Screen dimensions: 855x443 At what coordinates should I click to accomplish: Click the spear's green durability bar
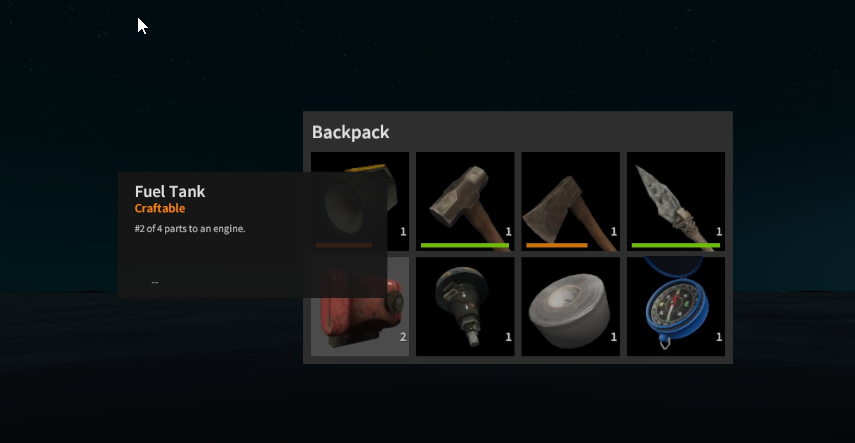[x=676, y=246]
